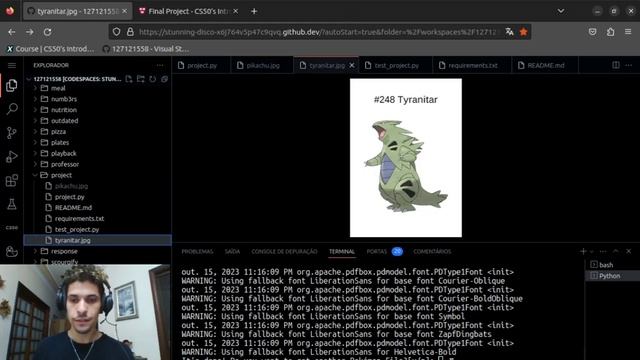Open the Testing flask view
Screen dimensions: 640x360
coord(12,204)
